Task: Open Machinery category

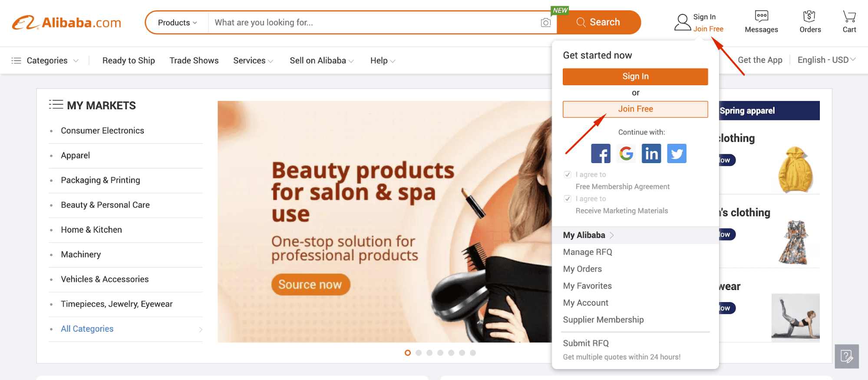Action: coord(81,255)
